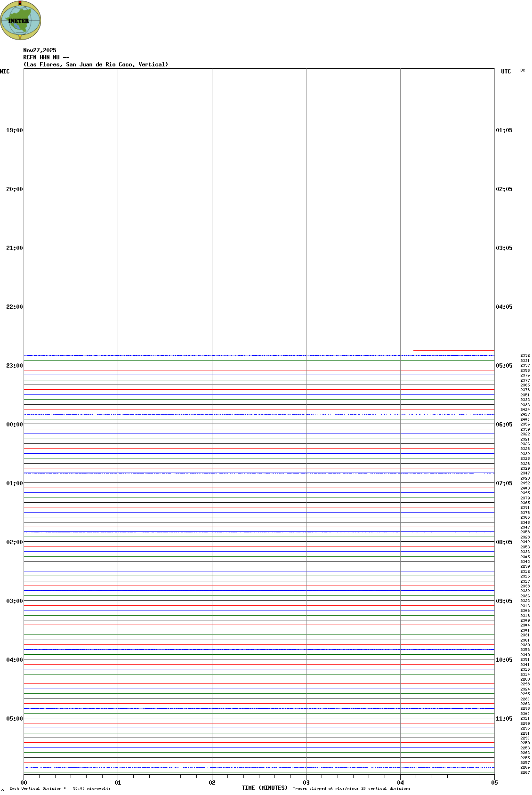Select the 11:05 UTC time label
Image resolution: width=532 pixels, height=795 pixels.
[504, 719]
